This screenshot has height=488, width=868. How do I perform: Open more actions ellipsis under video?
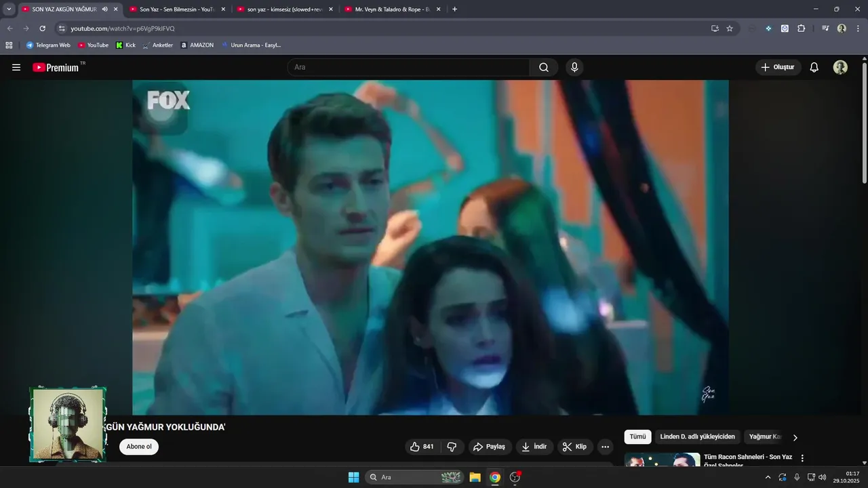click(x=605, y=447)
